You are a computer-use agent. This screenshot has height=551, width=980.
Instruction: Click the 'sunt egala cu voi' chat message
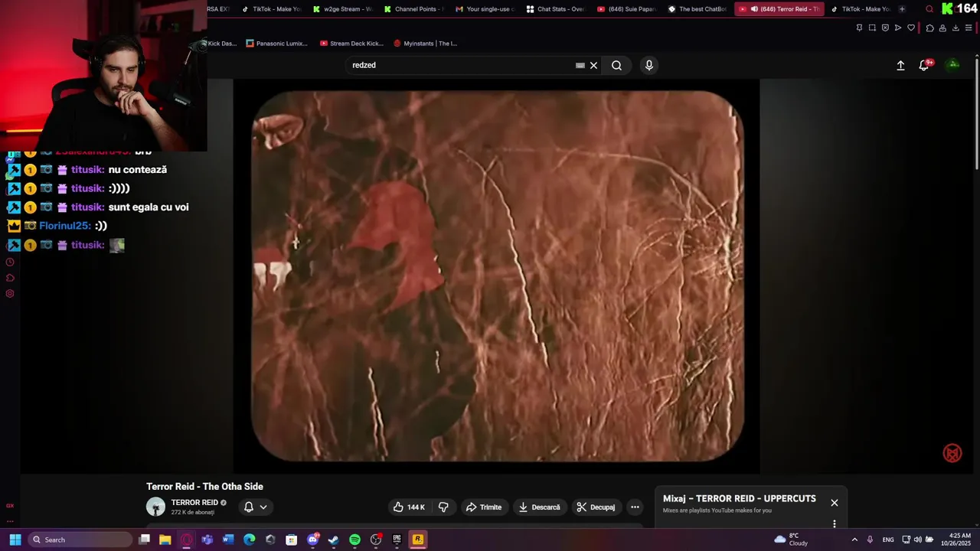(x=149, y=207)
